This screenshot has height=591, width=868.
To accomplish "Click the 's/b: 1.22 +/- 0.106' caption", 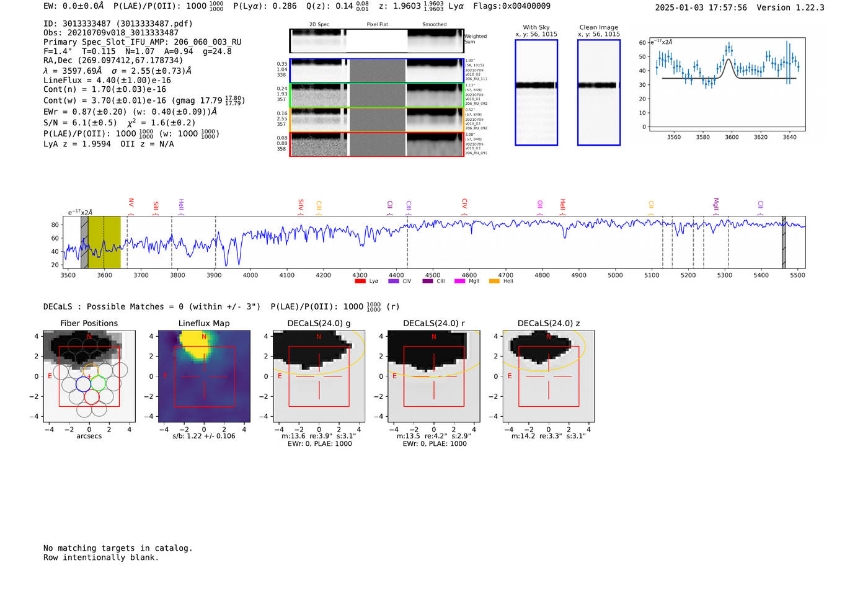I will tap(204, 436).
